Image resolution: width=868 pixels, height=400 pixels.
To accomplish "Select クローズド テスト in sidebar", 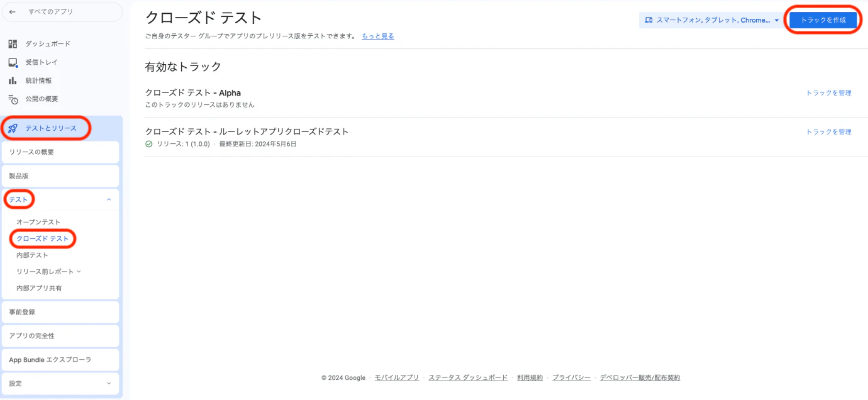I will pyautogui.click(x=43, y=238).
